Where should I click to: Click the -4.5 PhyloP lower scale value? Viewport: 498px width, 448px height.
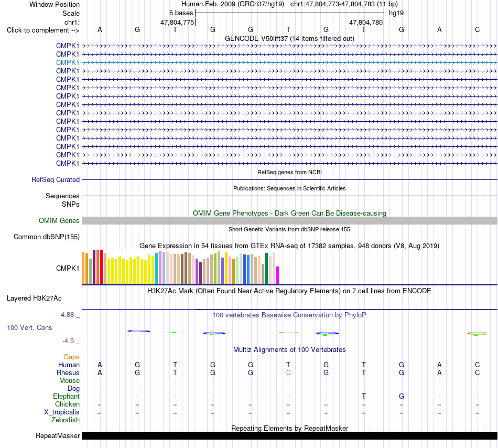pyautogui.click(x=68, y=341)
